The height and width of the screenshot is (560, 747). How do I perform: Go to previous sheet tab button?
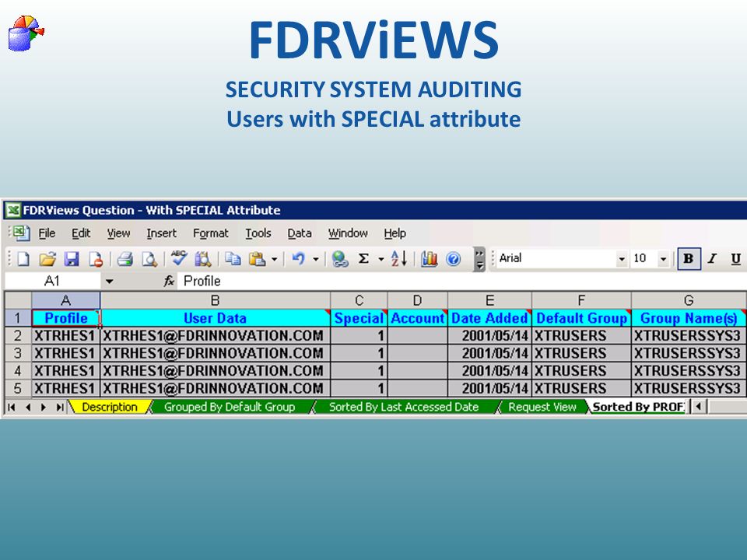pyautogui.click(x=28, y=407)
